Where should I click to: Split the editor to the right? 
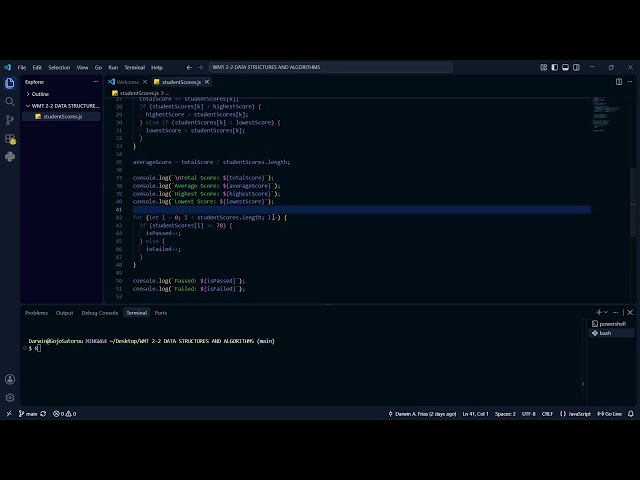(x=619, y=82)
